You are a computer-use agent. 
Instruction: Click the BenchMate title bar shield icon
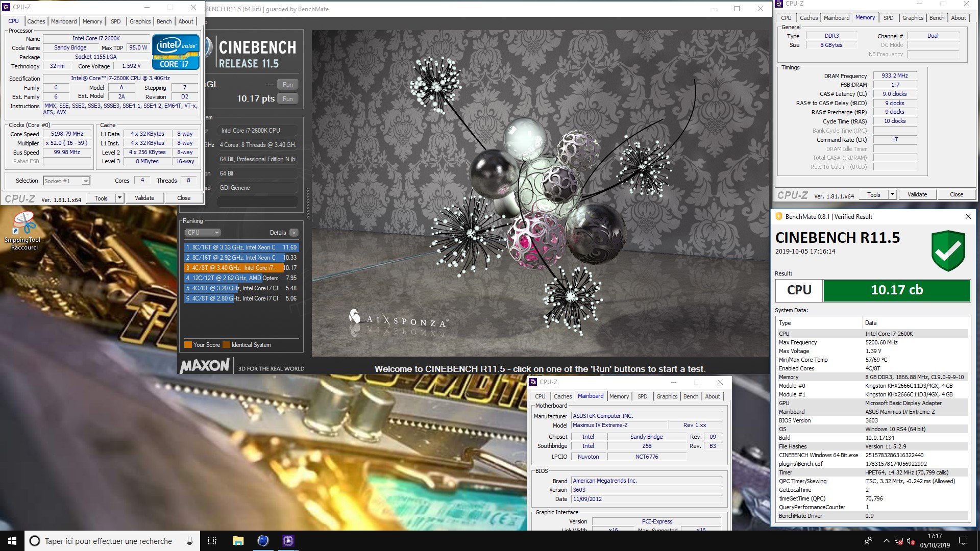778,216
